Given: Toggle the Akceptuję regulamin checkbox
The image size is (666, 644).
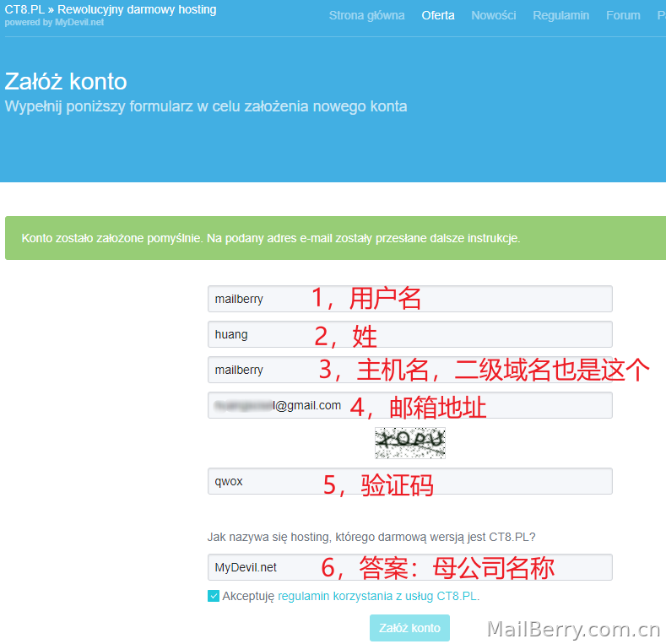Looking at the screenshot, I should tap(214, 596).
